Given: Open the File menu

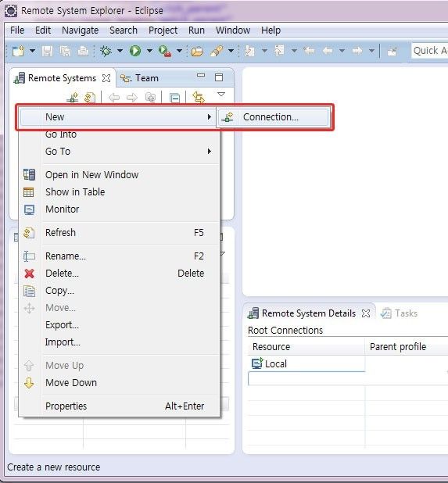Looking at the screenshot, I should 17,30.
